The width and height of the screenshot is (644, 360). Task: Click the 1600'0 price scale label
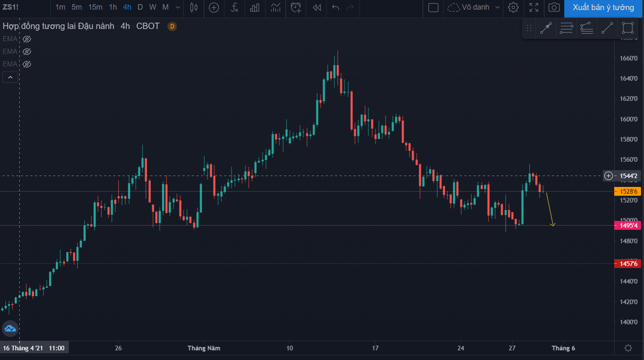[628, 119]
